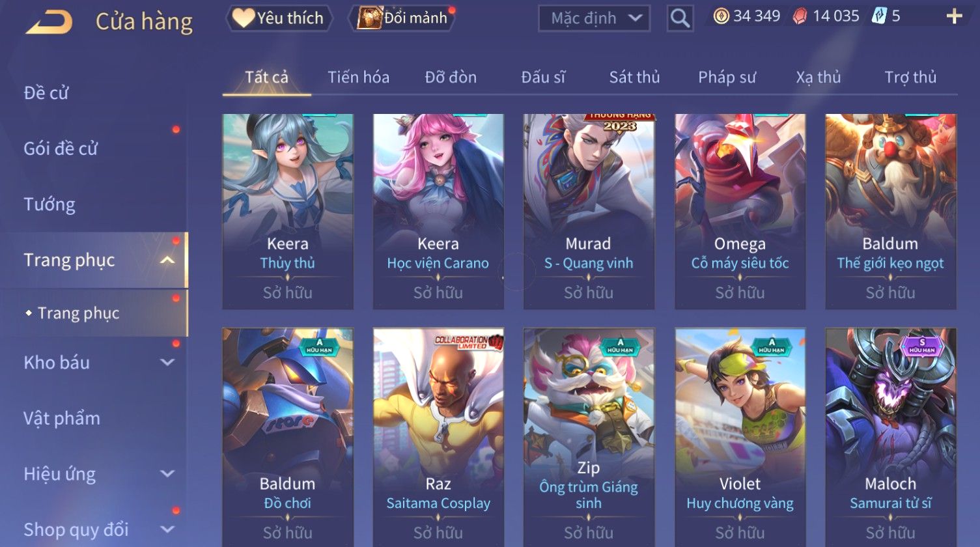Expand the Kho báu sidebar section

point(168,363)
